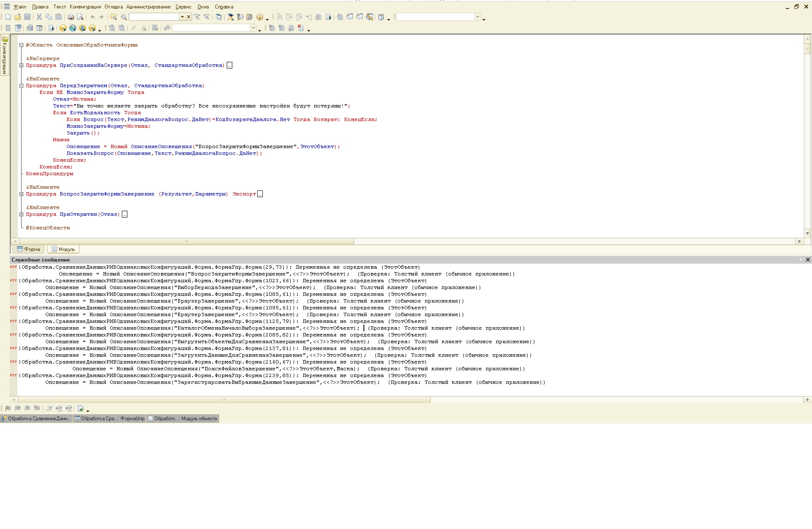
Task: Click the Undo arrow icon
Action: coord(93,17)
